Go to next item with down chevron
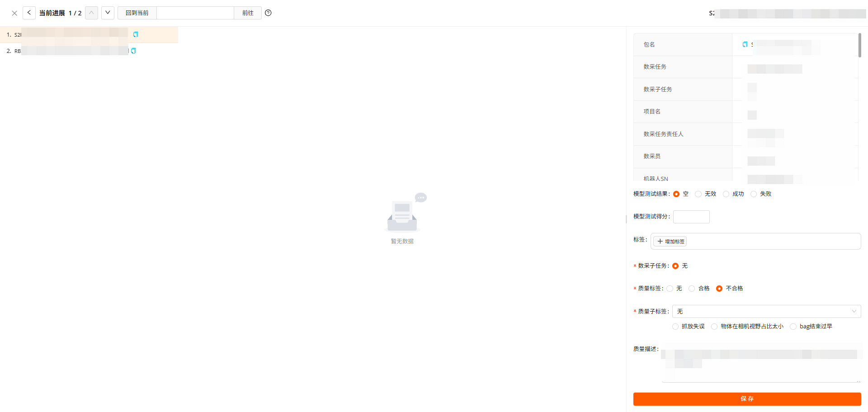The image size is (868, 412). point(108,13)
